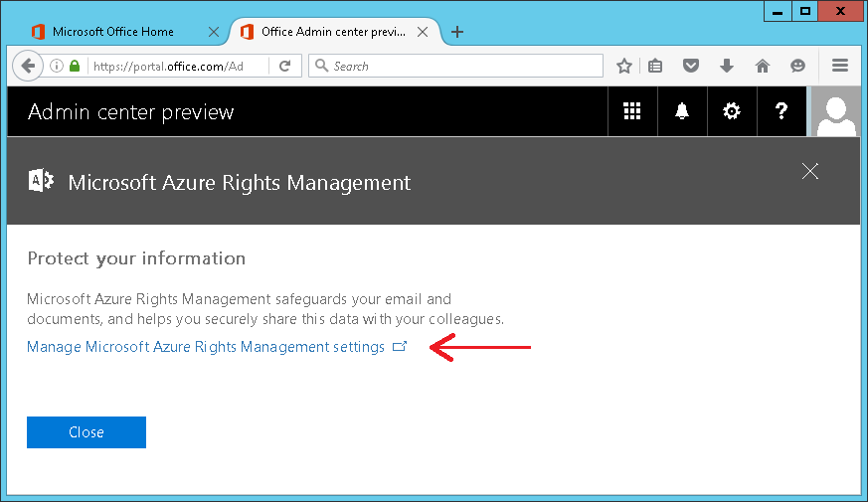Minimize the browser window
The image size is (868, 502).
click(778, 11)
